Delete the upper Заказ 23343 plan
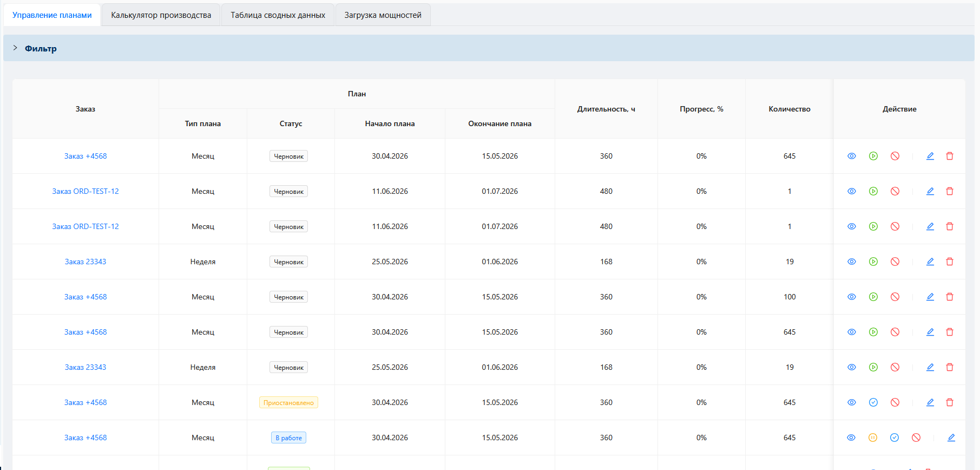Screen dimensions: 980x470 950,262
